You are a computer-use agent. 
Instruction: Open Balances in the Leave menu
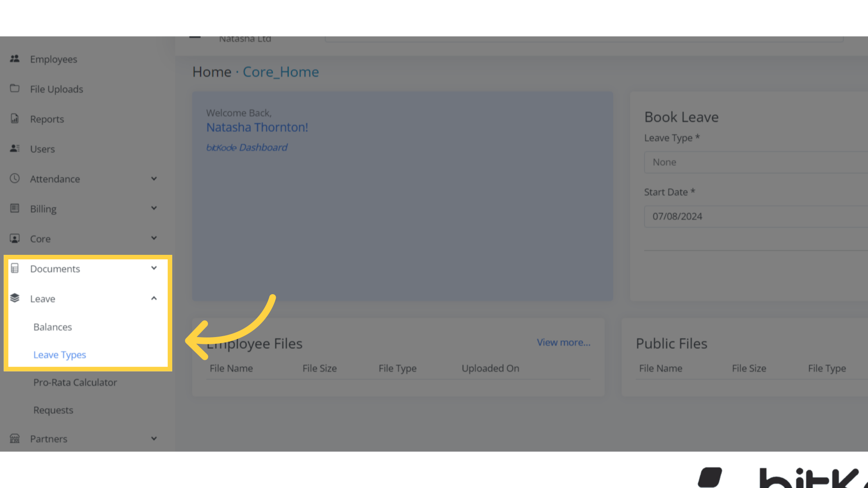pos(52,327)
